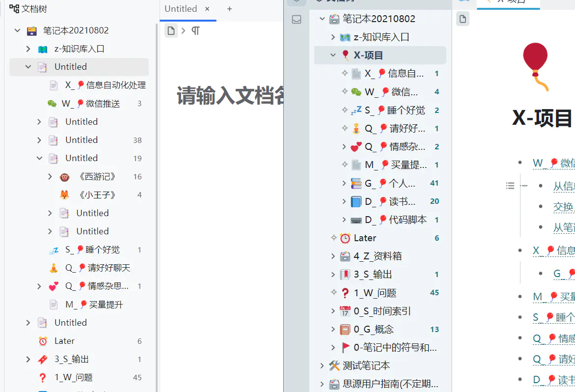Expand 思源用户指南 notebook in right tree
Screen dimensions: 575x392
coord(322,384)
